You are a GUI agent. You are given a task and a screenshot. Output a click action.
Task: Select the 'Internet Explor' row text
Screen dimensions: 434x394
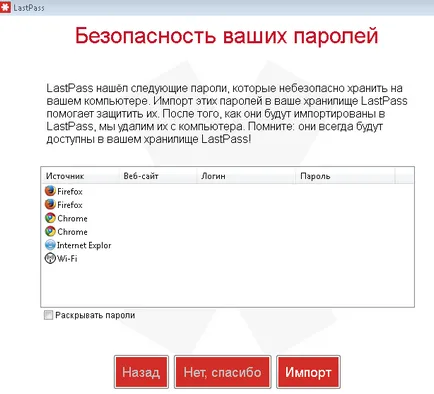pyautogui.click(x=84, y=245)
